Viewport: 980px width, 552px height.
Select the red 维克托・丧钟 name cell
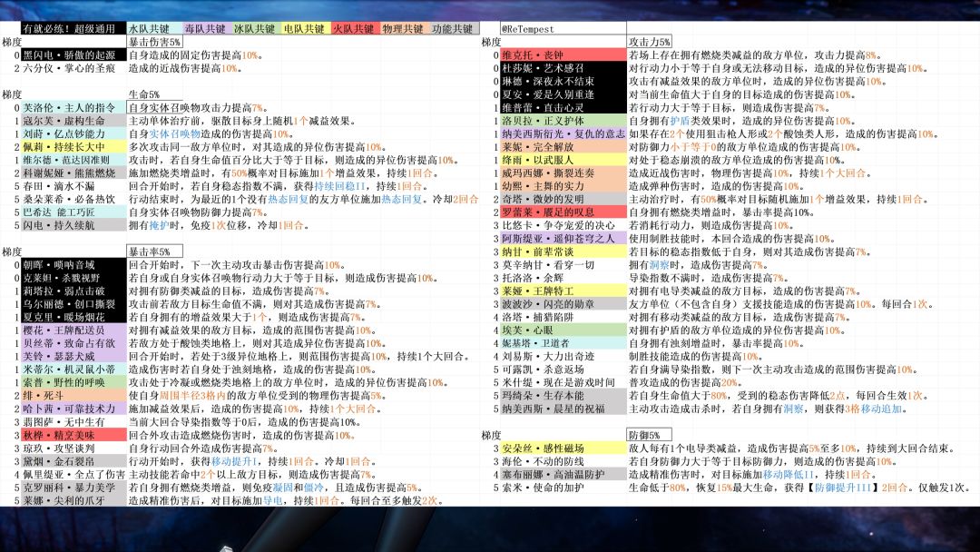(563, 55)
